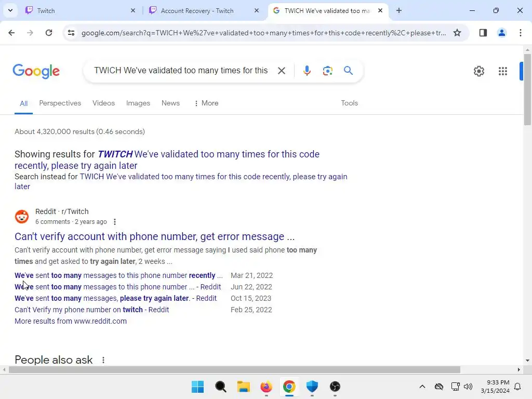Viewport: 532px width, 399px height.
Task: Open OBS Studio from taskbar
Action: click(x=335, y=387)
